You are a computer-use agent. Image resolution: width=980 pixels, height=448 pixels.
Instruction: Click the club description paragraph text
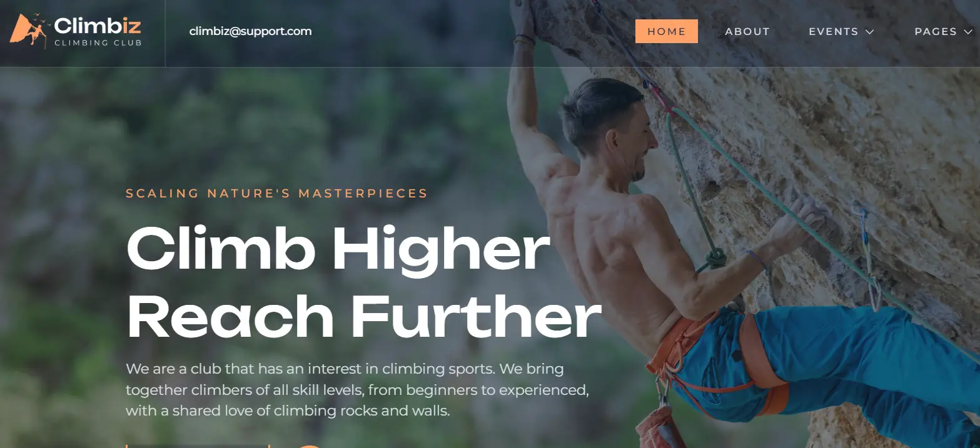point(358,390)
